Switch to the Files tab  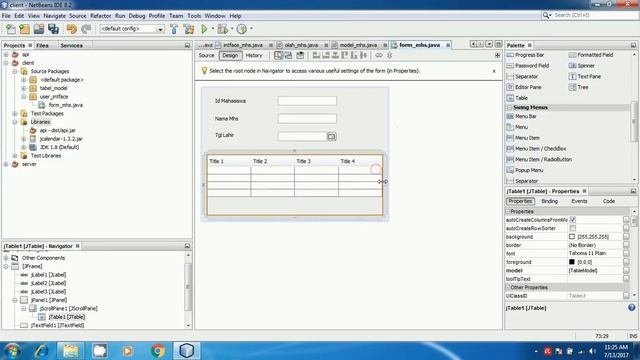tap(42, 45)
